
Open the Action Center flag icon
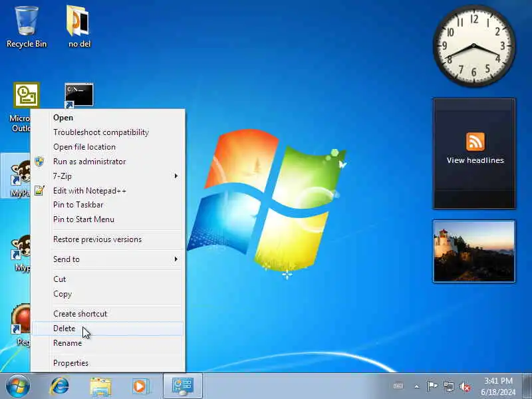(432, 386)
